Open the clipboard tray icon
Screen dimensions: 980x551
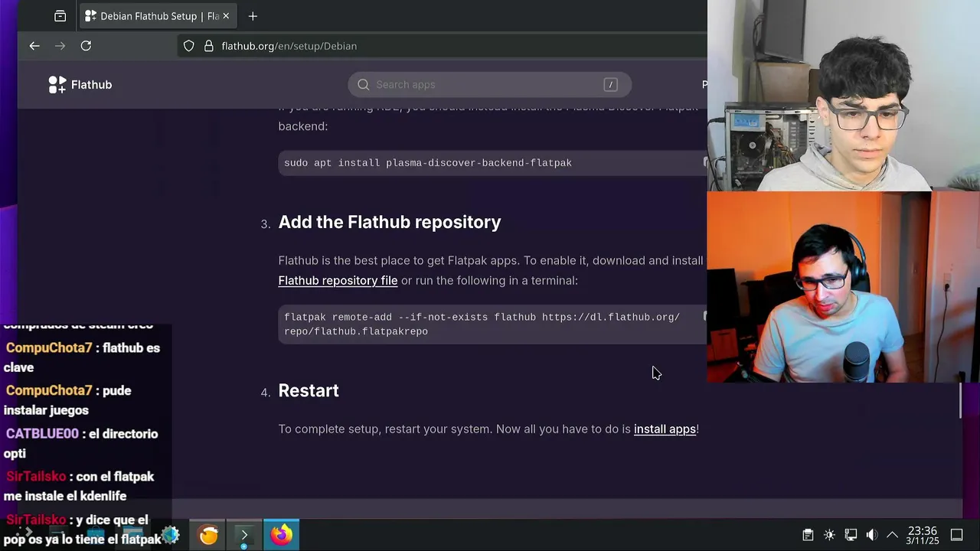point(808,535)
